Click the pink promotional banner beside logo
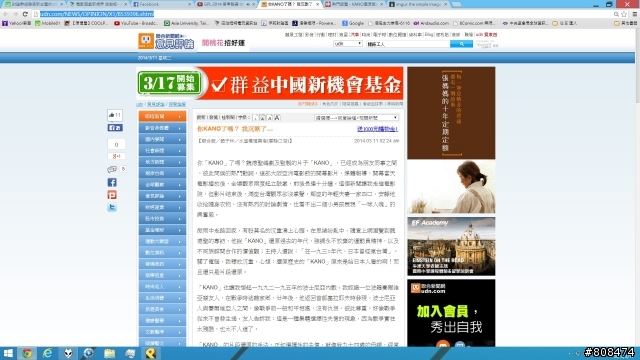 click(223, 43)
